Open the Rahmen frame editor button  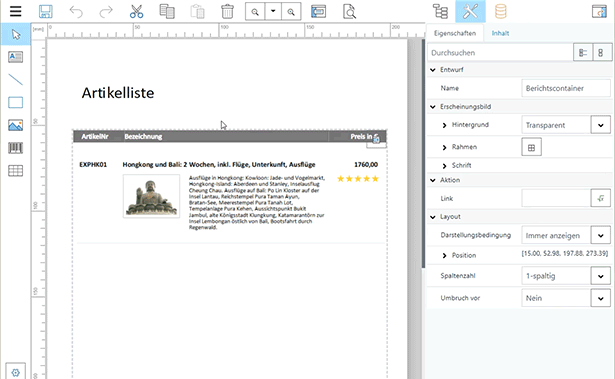tap(531, 148)
